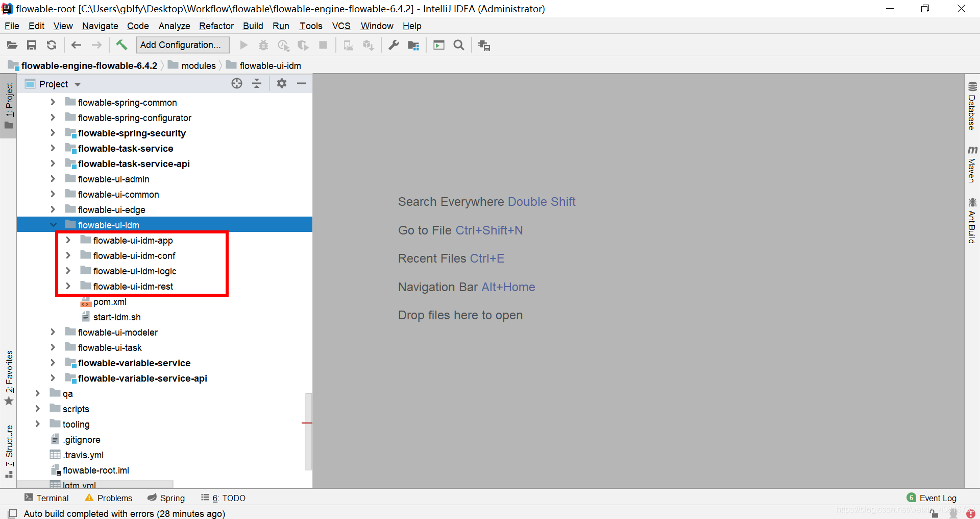980x519 pixels.
Task: Click the Save All toolbar icon
Action: 32,45
